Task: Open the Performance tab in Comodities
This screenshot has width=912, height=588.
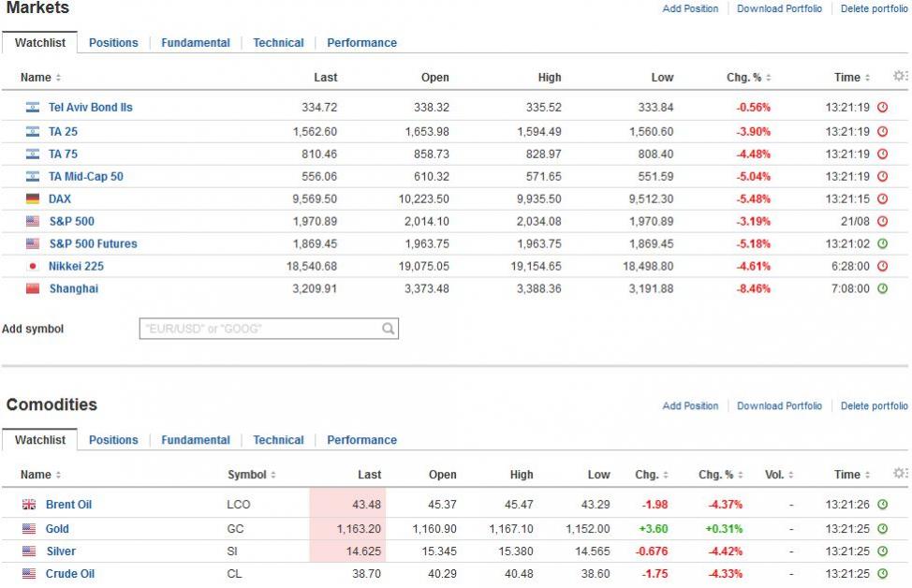Action: (361, 440)
